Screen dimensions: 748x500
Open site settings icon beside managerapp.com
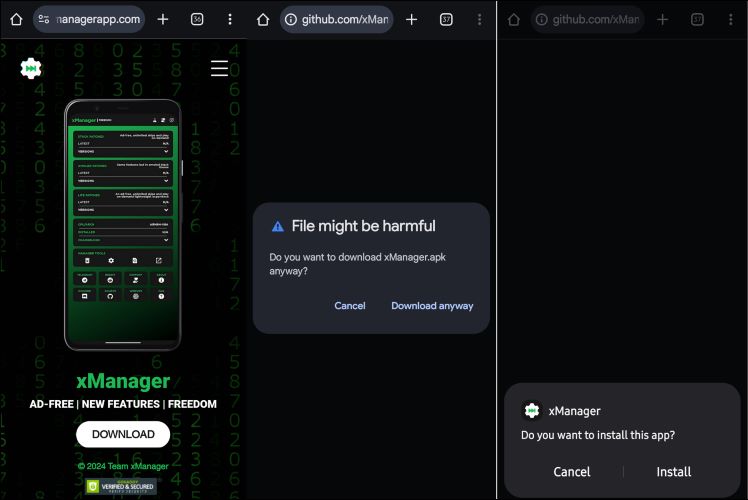pyautogui.click(x=44, y=19)
